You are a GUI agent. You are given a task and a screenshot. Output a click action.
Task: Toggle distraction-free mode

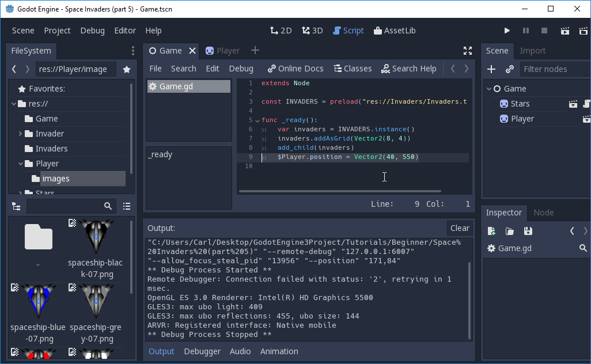tap(468, 51)
